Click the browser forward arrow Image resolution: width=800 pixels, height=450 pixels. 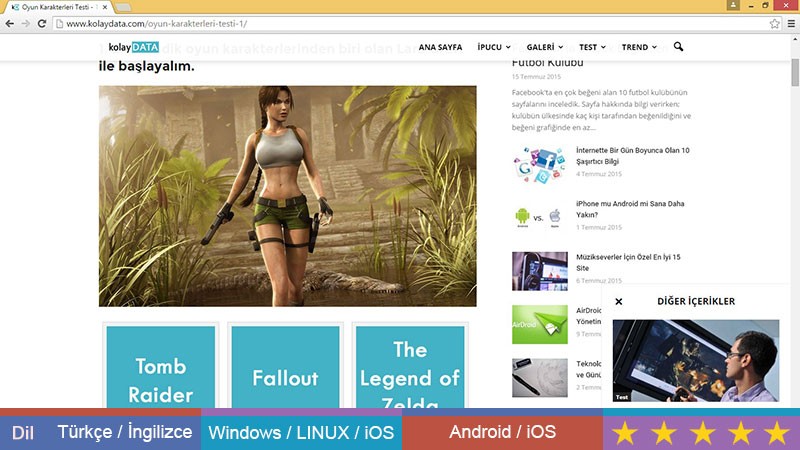point(26,23)
